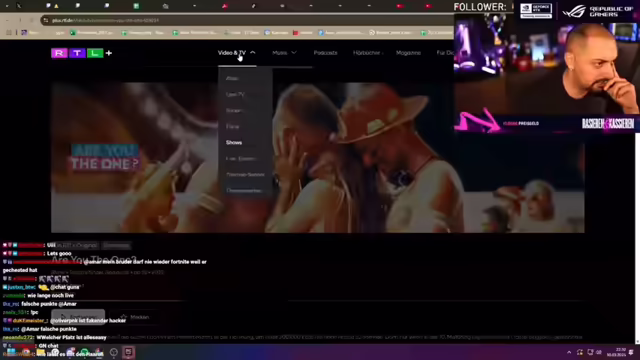Open the Windows Start button

(11, 352)
